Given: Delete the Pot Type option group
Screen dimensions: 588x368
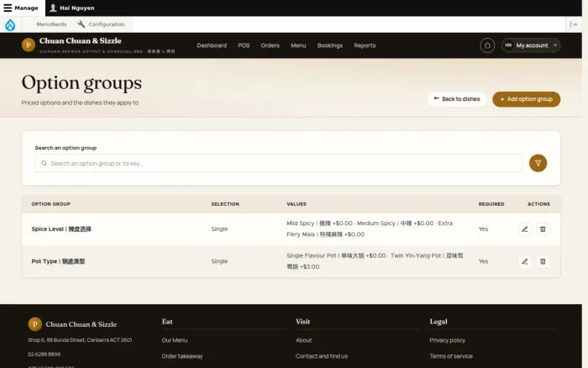Looking at the screenshot, I should point(543,261).
